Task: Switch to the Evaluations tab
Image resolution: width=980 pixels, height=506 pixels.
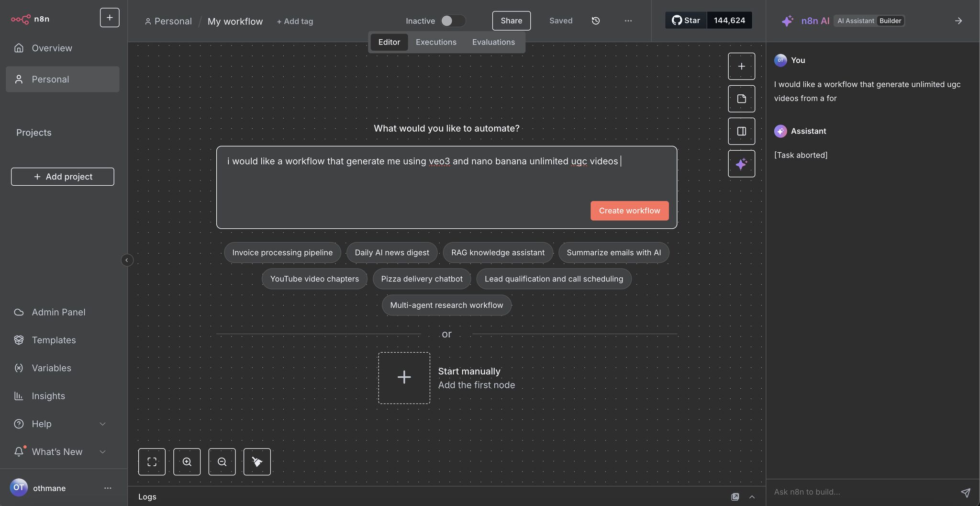Action: pyautogui.click(x=493, y=42)
